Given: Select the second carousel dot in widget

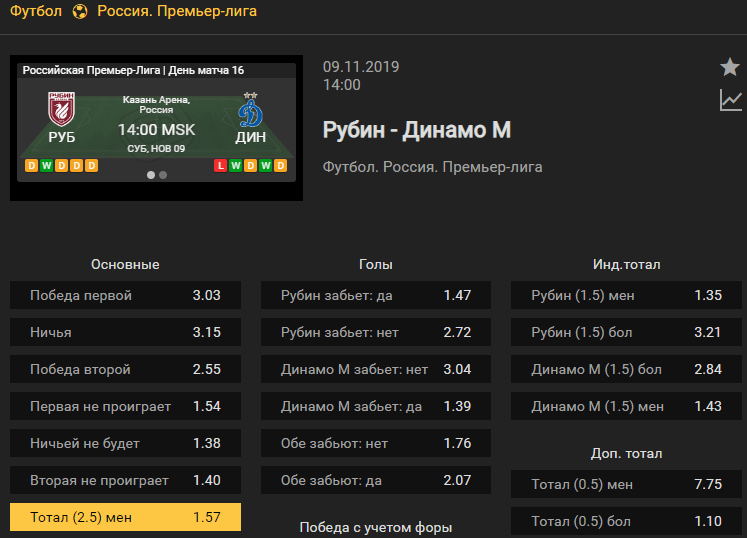Looking at the screenshot, I should (x=163, y=175).
